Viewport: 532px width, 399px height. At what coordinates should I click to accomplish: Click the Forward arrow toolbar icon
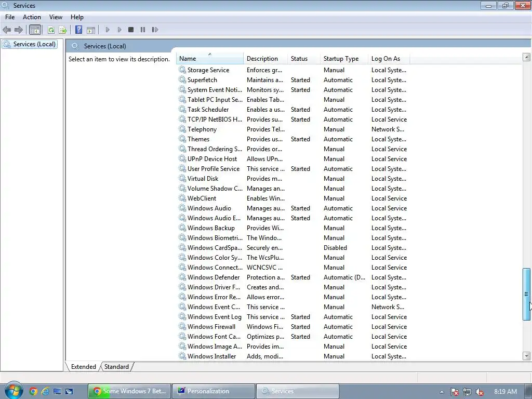pos(19,30)
